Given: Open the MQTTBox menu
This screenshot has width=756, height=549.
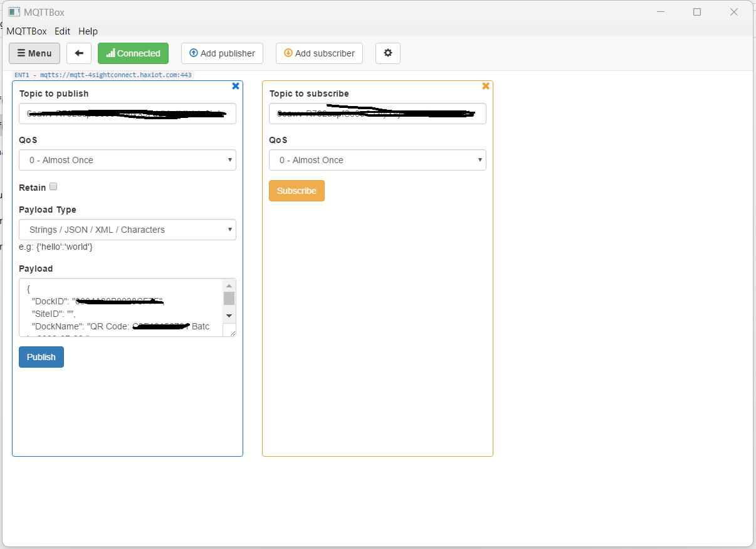Looking at the screenshot, I should (26, 31).
